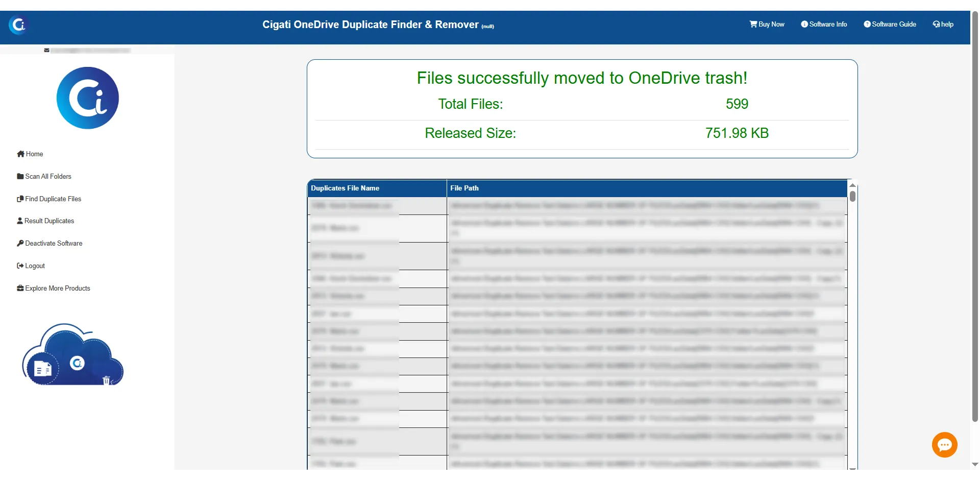The image size is (980, 478).
Task: Click the Released Size label
Action: [471, 133]
